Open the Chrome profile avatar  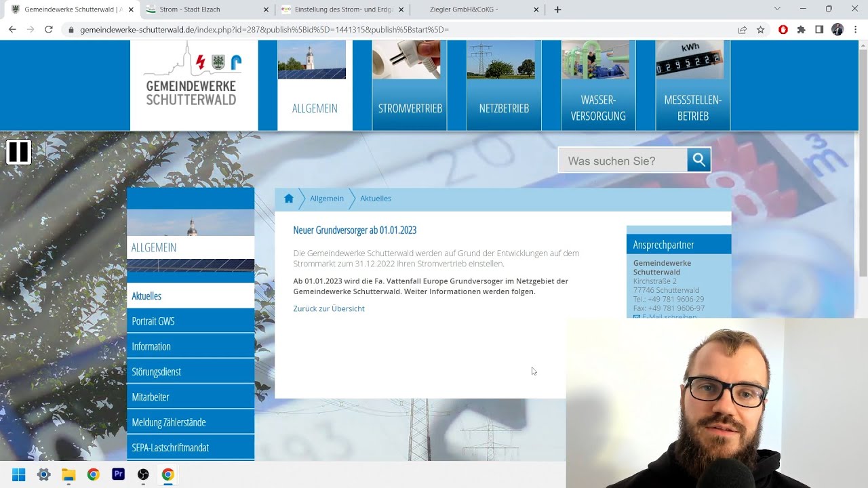click(x=837, y=30)
